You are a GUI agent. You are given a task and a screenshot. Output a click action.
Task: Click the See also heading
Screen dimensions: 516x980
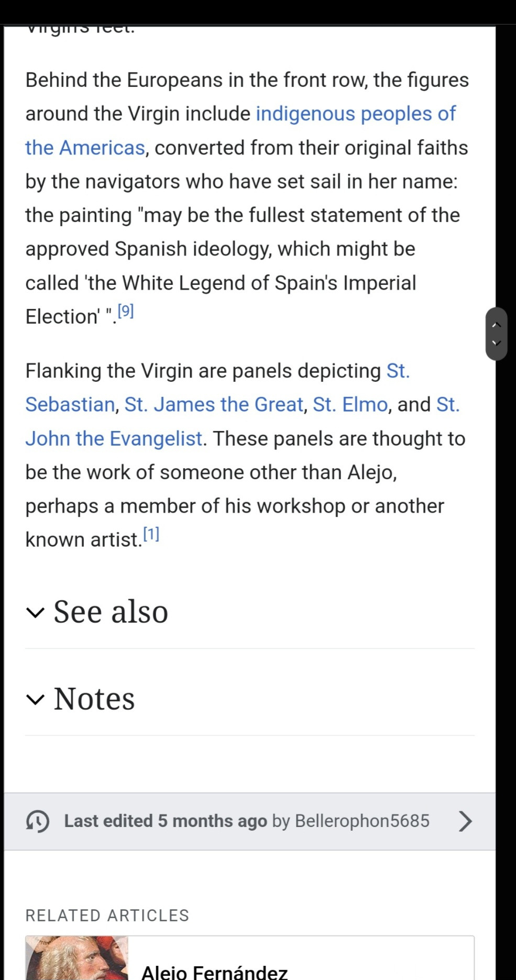pyautogui.click(x=111, y=612)
